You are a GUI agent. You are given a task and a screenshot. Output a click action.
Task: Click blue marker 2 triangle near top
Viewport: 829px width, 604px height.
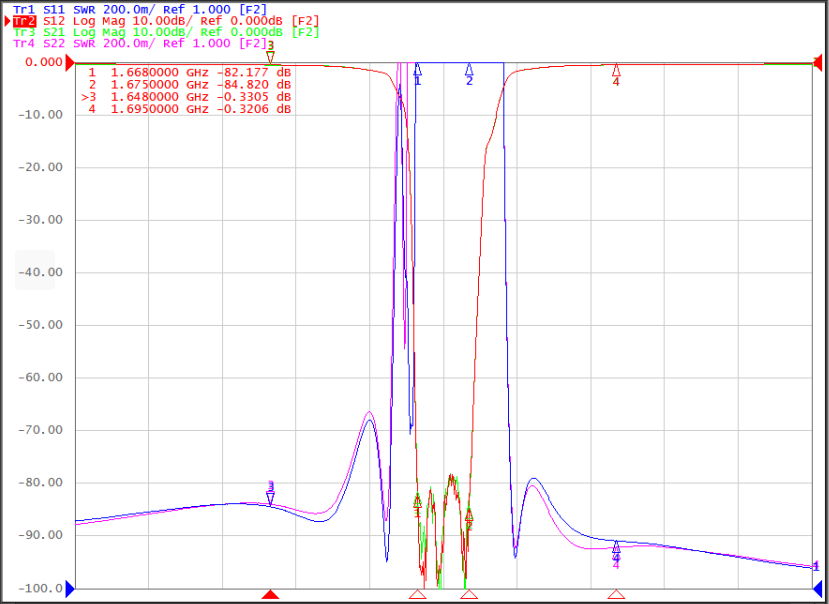pos(469,69)
